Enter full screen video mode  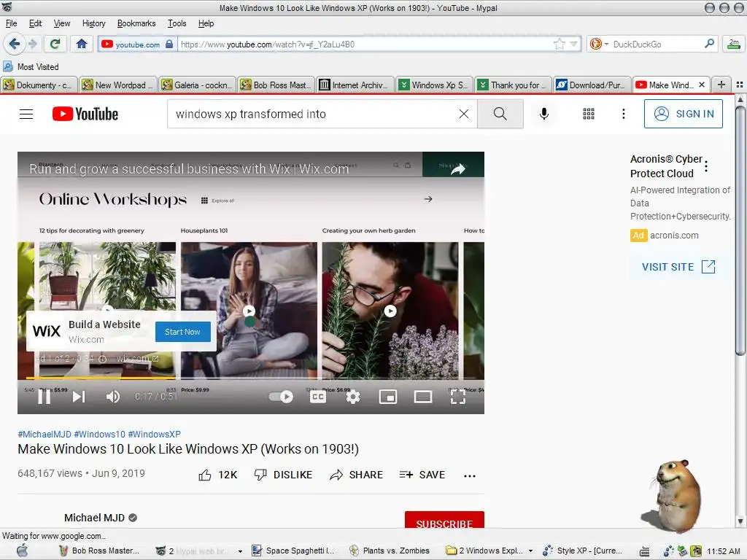(458, 397)
